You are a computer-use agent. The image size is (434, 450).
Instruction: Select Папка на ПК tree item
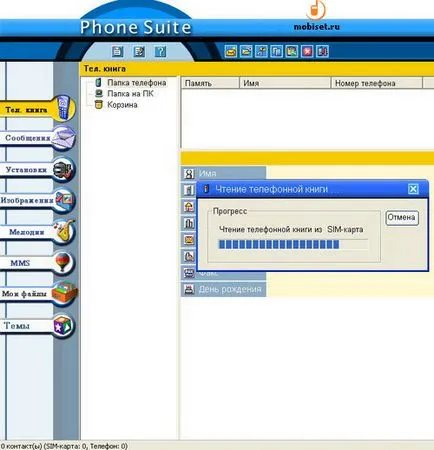tap(130, 94)
